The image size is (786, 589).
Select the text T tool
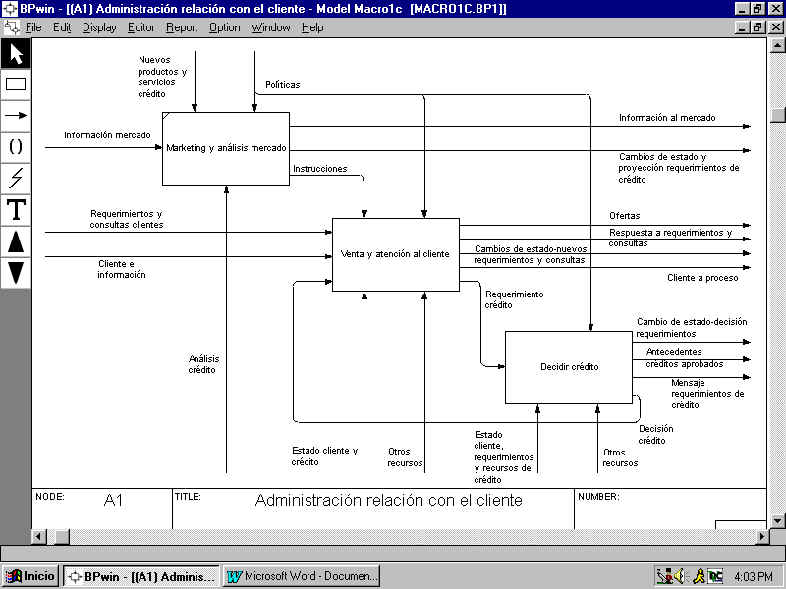click(x=16, y=210)
